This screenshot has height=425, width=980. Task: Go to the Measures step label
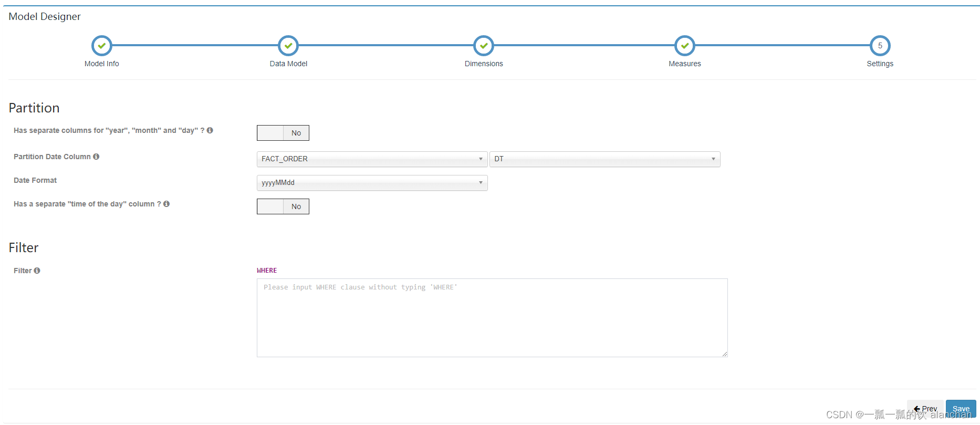685,64
